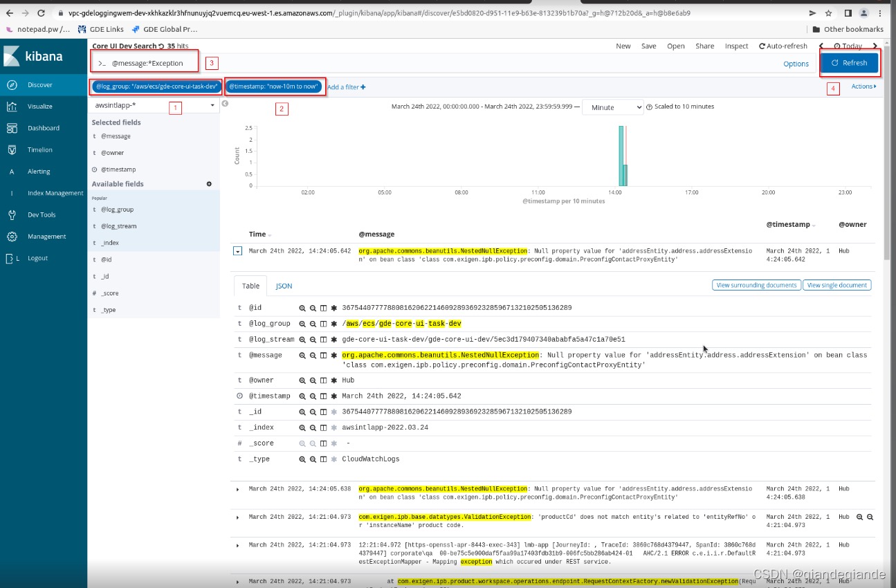896x588 pixels.
Task: Open query bar Options
Action: pos(796,64)
